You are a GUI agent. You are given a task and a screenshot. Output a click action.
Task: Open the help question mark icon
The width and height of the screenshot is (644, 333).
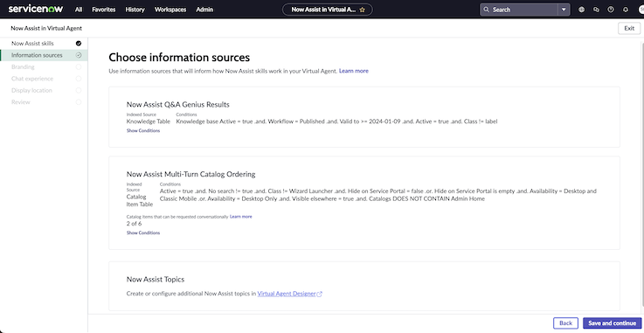[x=611, y=10]
